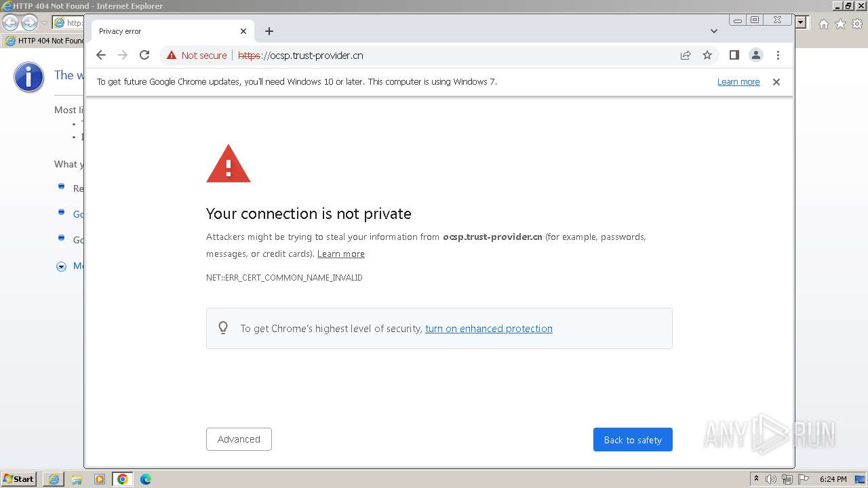Open File Explorer from taskbar
This screenshot has width=868, height=488.
[77, 479]
